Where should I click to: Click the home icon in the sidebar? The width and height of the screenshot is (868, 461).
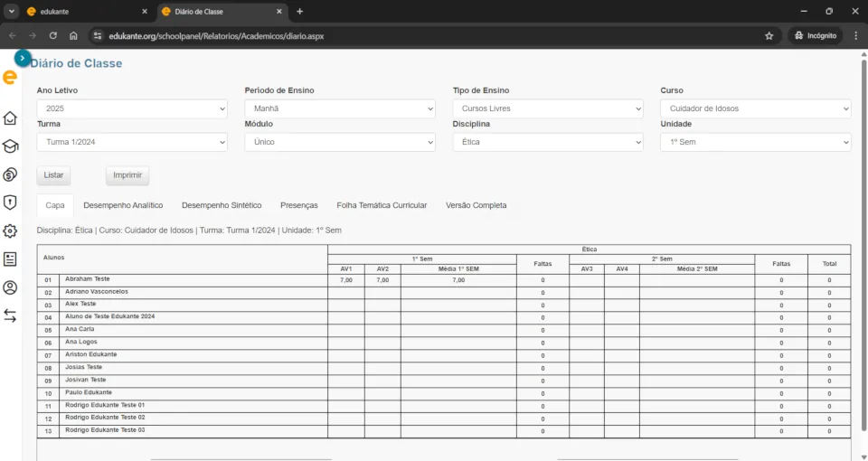(10, 118)
